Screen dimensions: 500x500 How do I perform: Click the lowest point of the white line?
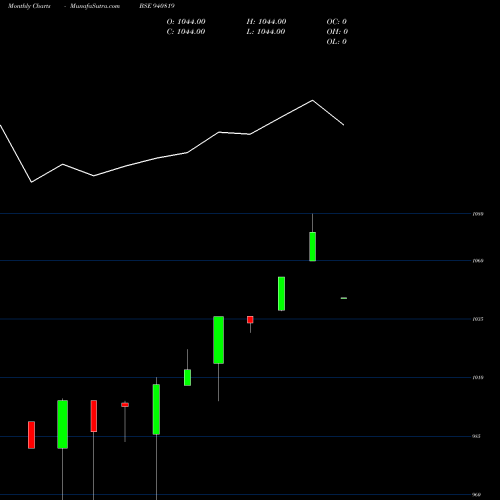(32, 182)
